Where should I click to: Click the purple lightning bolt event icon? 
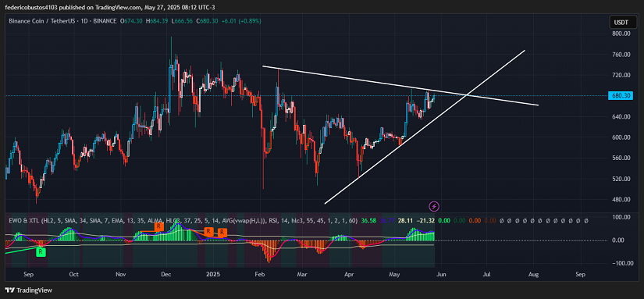click(434, 206)
